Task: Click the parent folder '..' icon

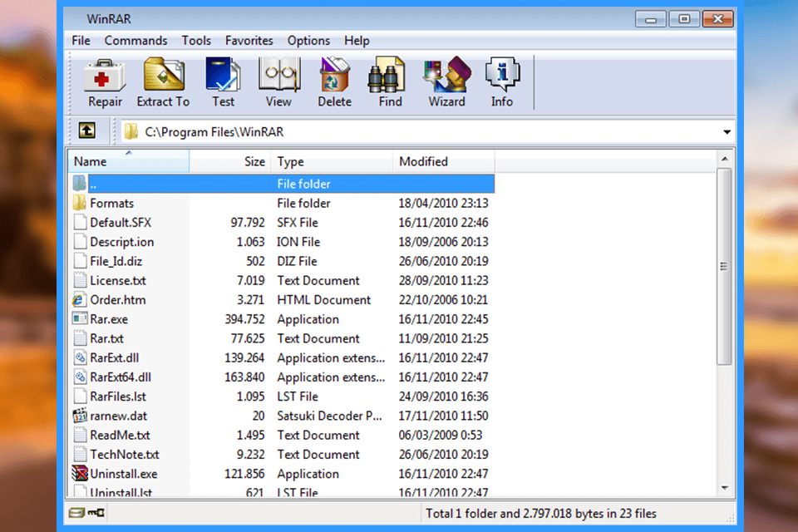Action: 80,184
